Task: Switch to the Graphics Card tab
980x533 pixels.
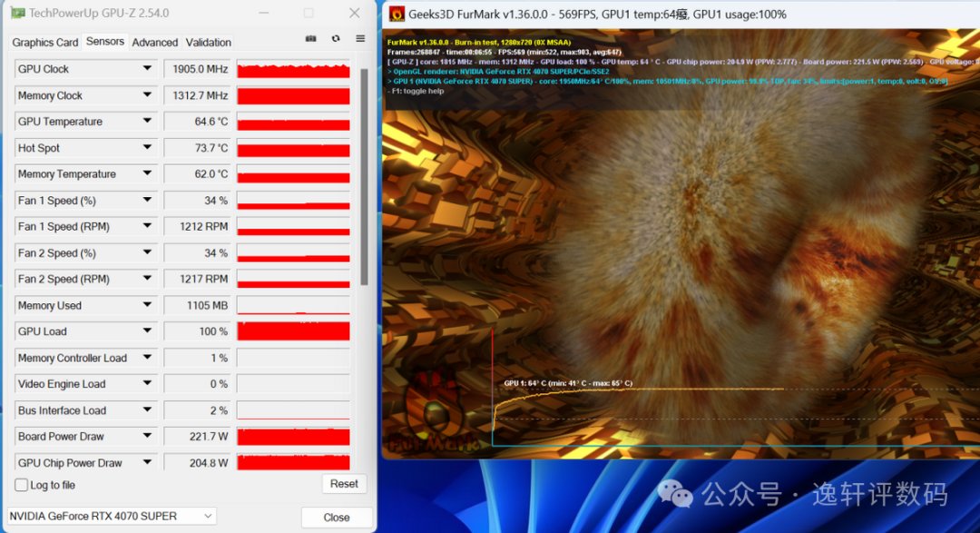Action: 45,42
